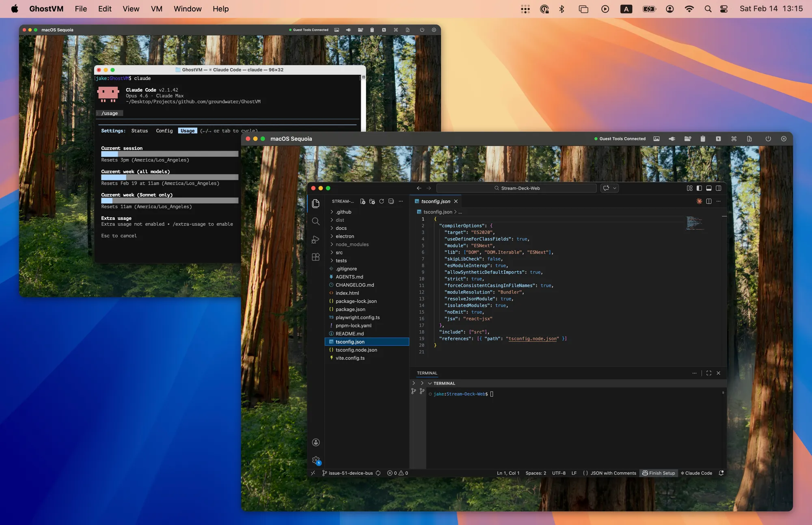Click the Current session usage bar

point(169,154)
